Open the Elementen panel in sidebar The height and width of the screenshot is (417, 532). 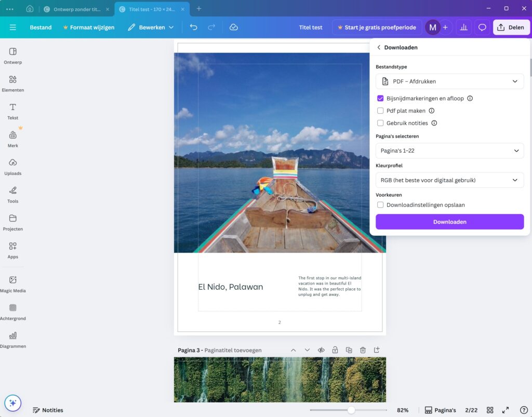12,83
